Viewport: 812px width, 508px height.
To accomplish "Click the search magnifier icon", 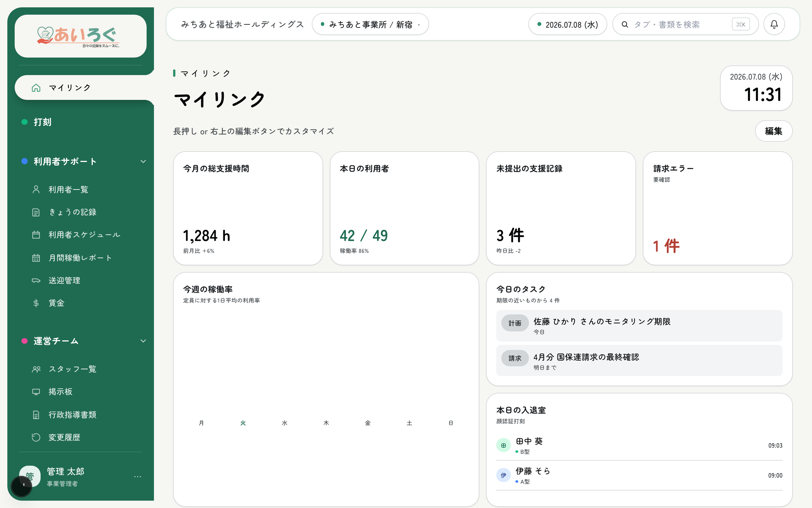I will pos(625,24).
